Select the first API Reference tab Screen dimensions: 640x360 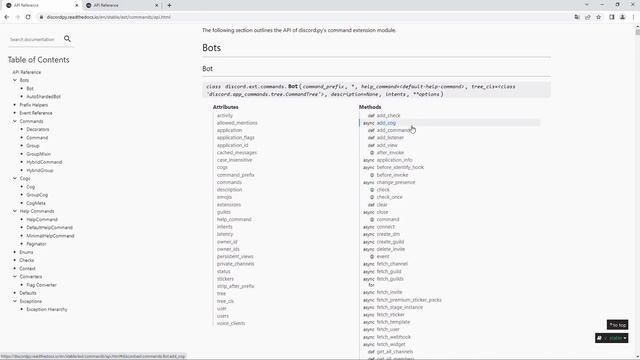(x=42, y=5)
